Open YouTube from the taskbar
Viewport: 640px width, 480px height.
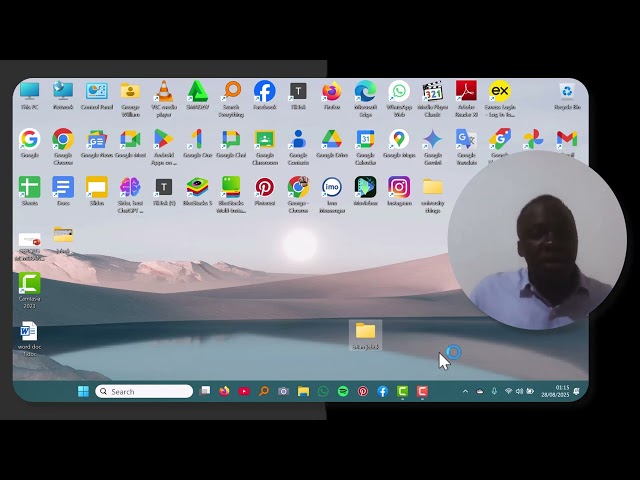(x=244, y=391)
